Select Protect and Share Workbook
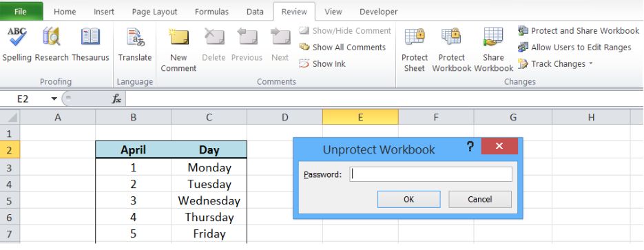This screenshot has width=644, height=250. 579,31
